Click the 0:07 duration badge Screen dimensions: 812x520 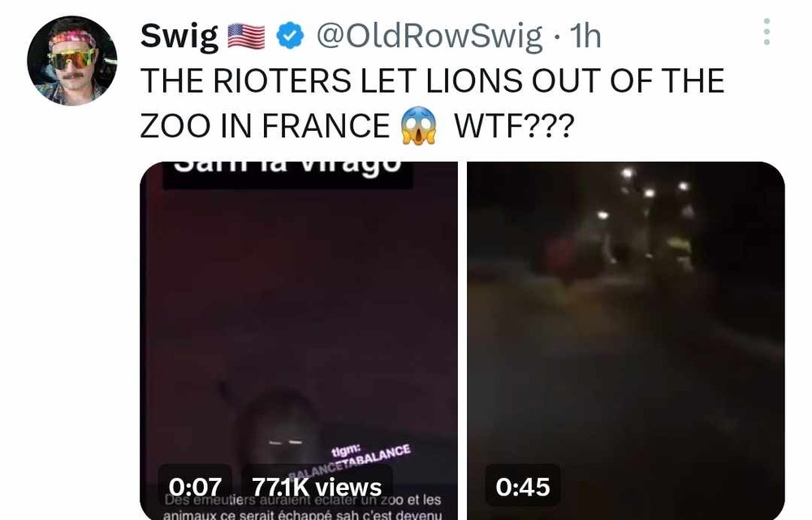point(195,487)
